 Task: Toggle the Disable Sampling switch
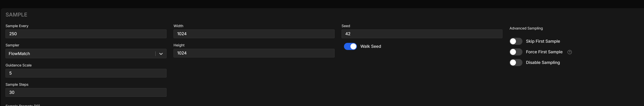coord(516,63)
